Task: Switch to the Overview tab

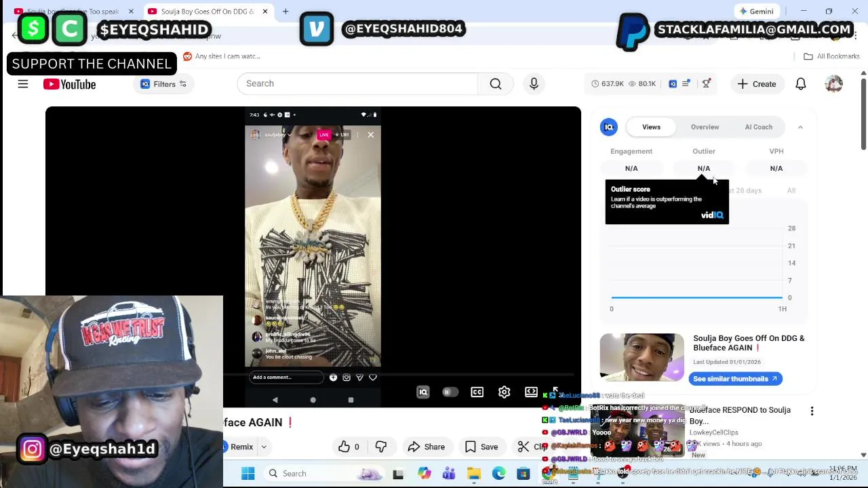Action: [705, 127]
